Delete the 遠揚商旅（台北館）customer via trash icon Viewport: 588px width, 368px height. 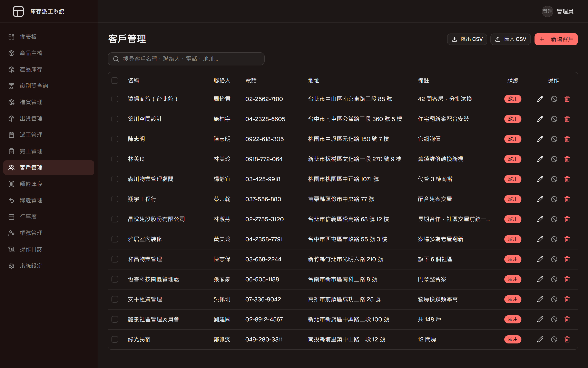point(567,99)
